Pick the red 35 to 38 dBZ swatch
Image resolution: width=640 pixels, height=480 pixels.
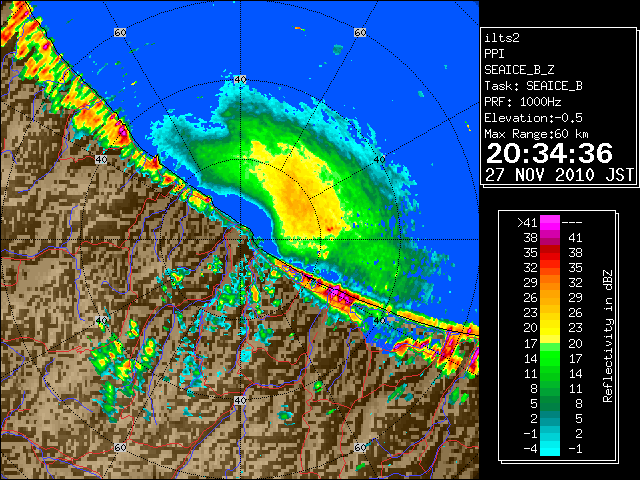coord(550,253)
